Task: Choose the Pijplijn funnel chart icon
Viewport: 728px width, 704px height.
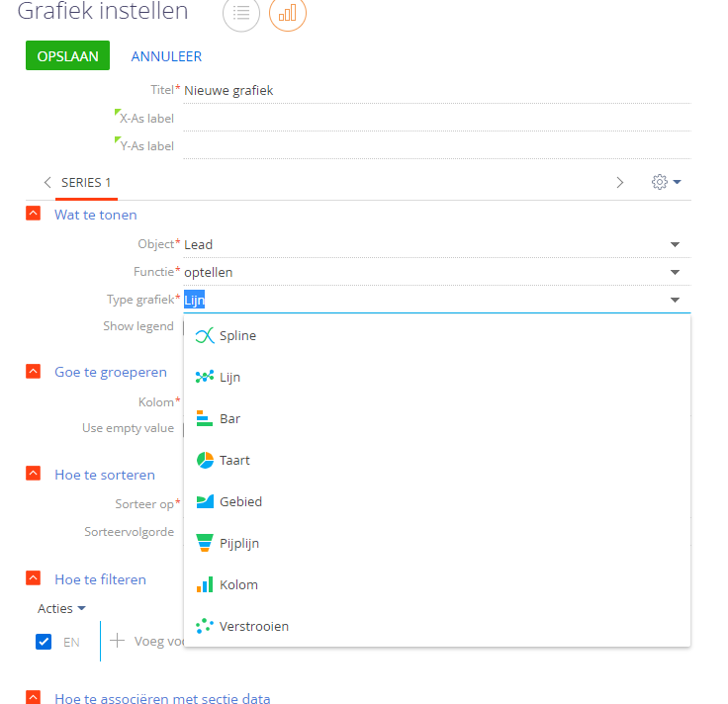Action: click(205, 544)
